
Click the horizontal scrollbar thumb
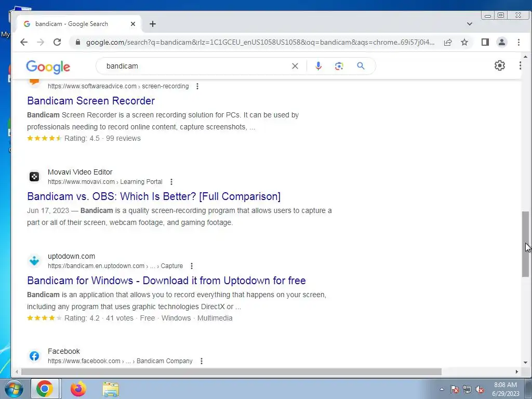click(x=231, y=371)
